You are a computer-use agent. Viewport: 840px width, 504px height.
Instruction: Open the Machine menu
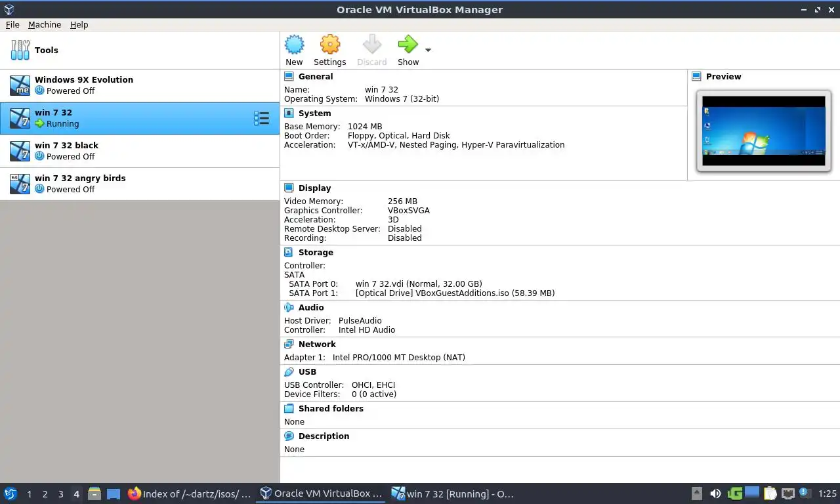coord(45,24)
